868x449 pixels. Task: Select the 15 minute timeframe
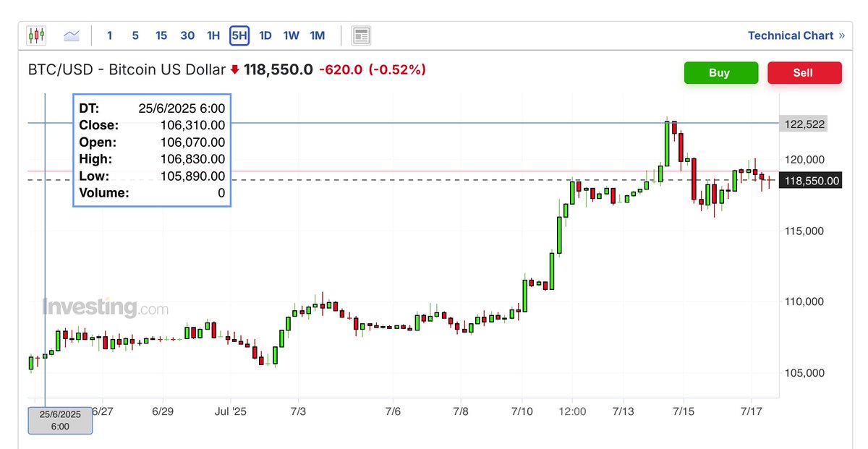(x=161, y=35)
